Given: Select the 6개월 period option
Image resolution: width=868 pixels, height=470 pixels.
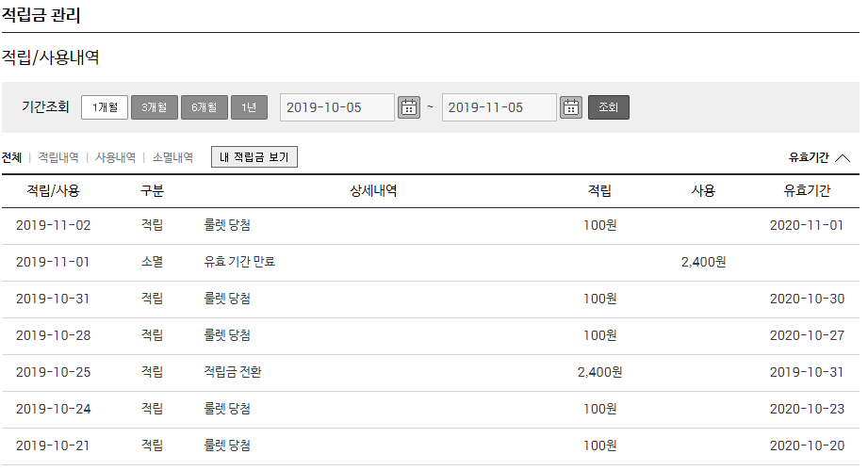Looking at the screenshot, I should tap(204, 107).
